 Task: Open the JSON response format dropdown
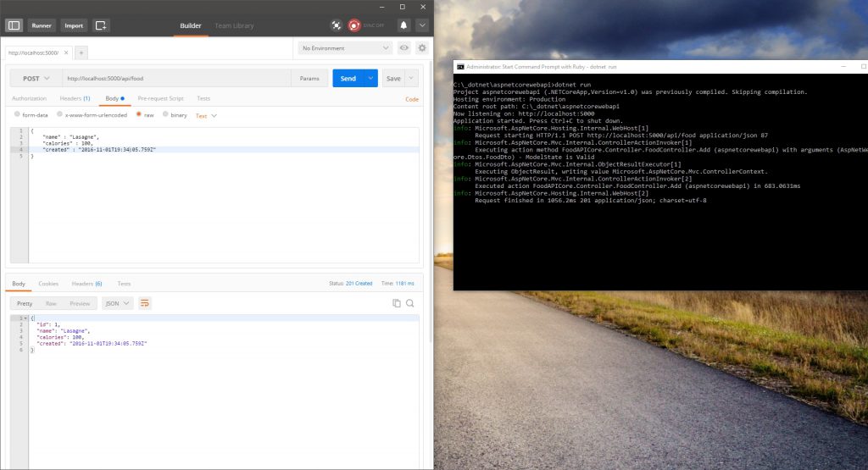[x=117, y=303]
